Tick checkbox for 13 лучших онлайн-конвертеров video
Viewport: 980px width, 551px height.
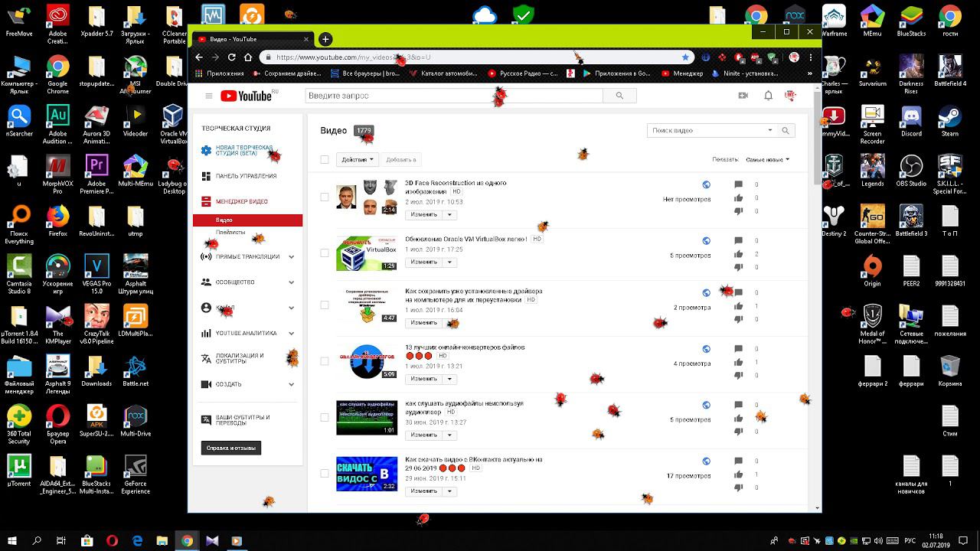325,361
